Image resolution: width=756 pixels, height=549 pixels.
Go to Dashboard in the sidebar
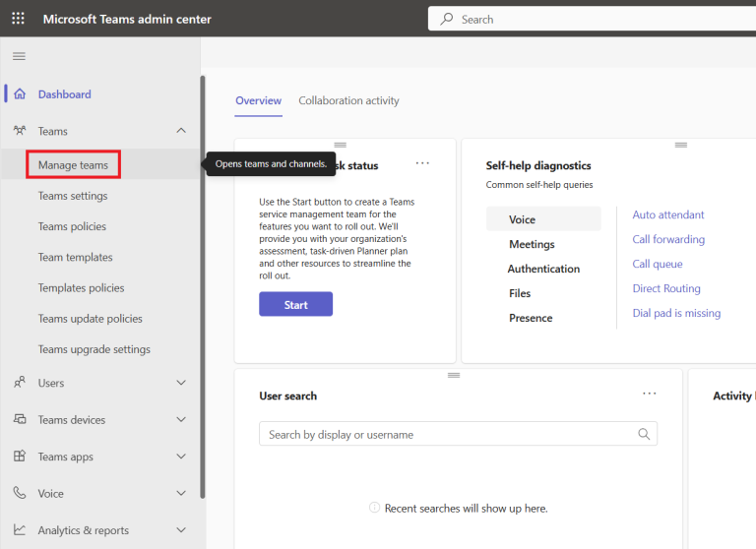point(65,94)
